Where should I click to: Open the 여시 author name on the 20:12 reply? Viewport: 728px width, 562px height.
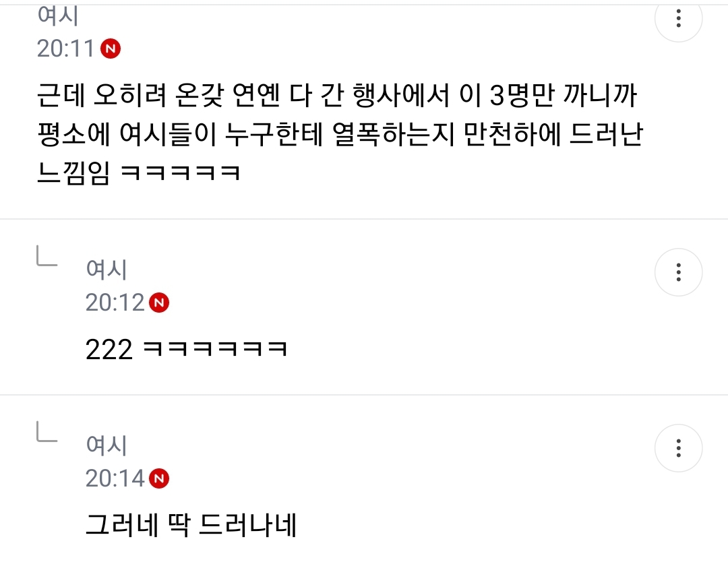click(x=107, y=269)
